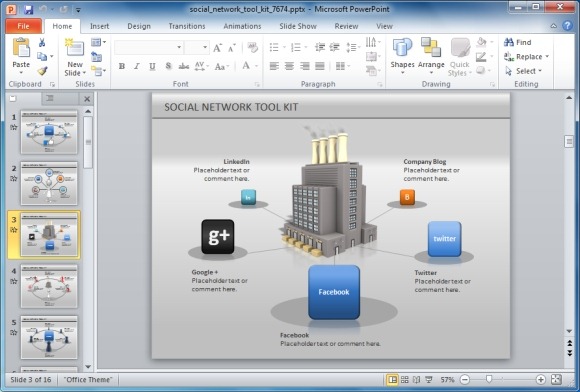Click the Font Color A icon
Viewport: 580px width, 392px height.
[246, 66]
